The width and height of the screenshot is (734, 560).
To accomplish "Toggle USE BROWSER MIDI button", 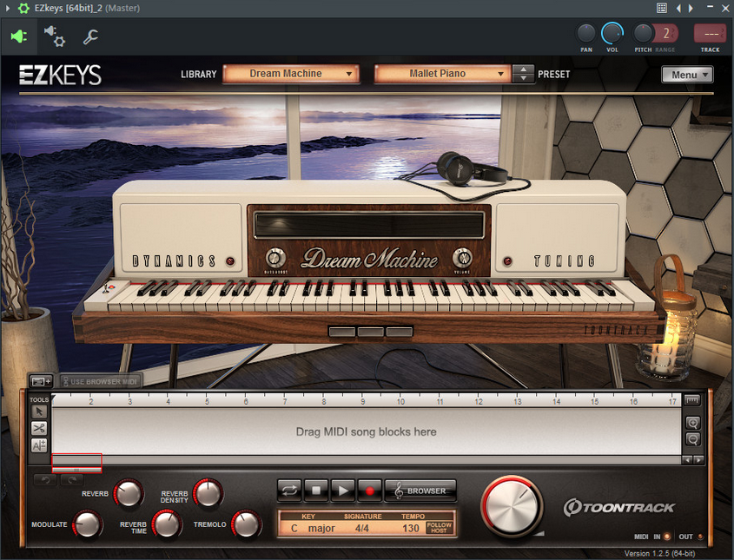I will [x=100, y=381].
